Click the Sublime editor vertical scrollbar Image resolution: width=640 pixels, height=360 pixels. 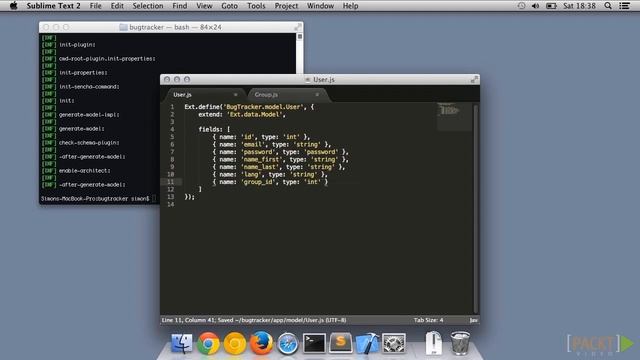476,208
